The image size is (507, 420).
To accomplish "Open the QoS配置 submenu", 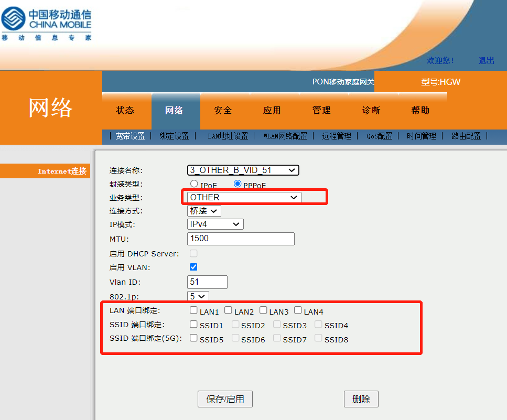I will [x=379, y=136].
